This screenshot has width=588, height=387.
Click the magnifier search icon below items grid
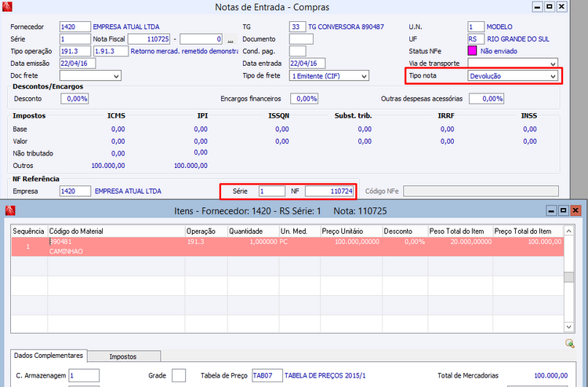click(570, 343)
